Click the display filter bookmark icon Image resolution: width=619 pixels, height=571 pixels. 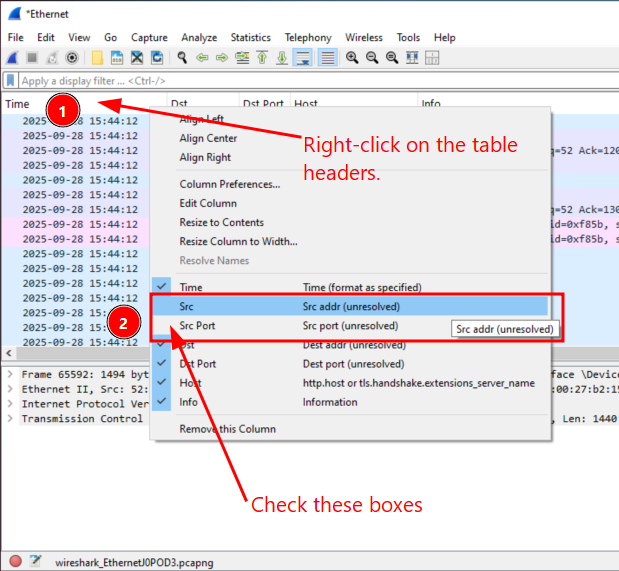(x=11, y=80)
